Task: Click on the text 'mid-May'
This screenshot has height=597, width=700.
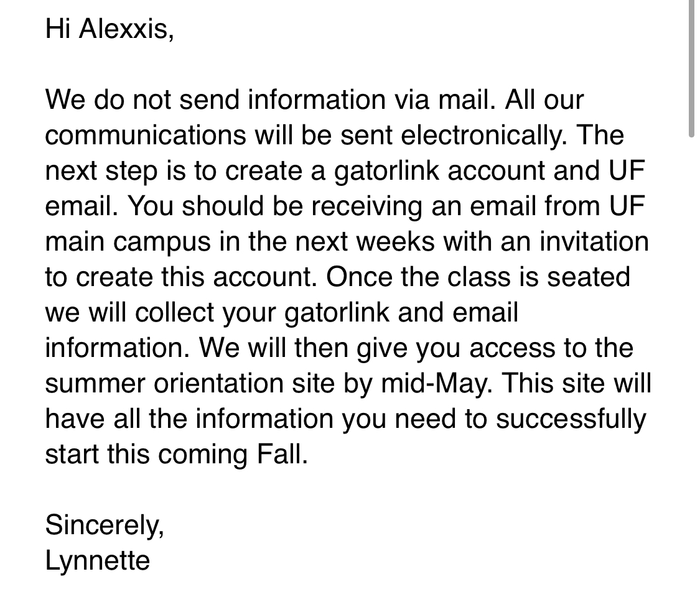Action: coord(436,384)
